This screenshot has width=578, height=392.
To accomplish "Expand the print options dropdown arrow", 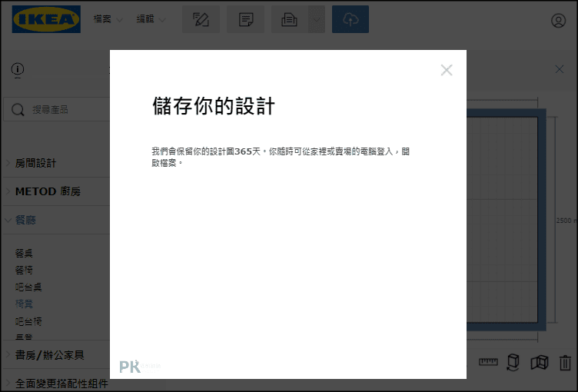I will click(x=317, y=19).
